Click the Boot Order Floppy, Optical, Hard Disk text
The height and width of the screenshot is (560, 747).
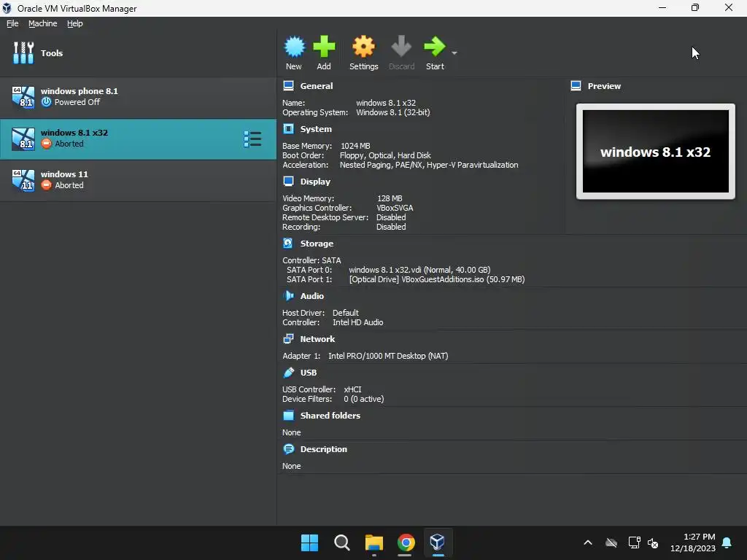[385, 155]
